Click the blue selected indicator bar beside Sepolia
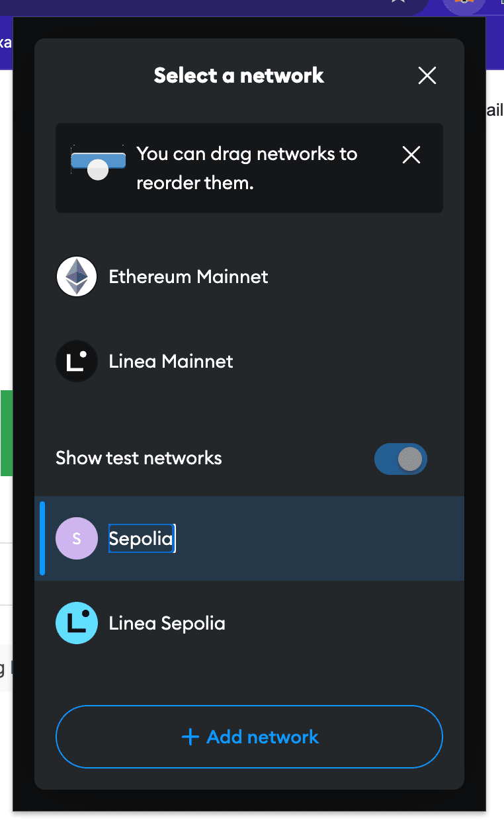 coord(42,538)
